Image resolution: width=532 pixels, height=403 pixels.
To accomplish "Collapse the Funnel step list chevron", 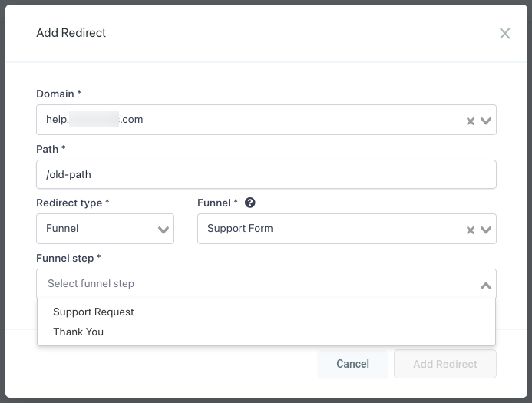I will 485,285.
